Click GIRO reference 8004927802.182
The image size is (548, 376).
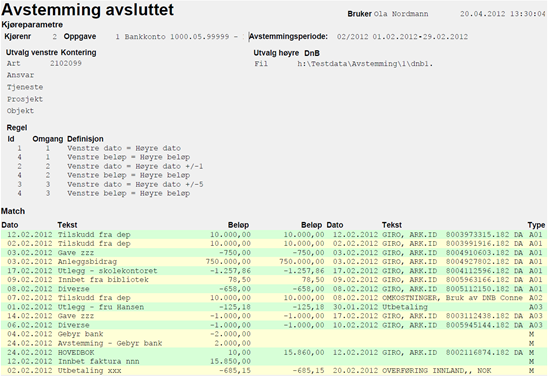point(477,262)
